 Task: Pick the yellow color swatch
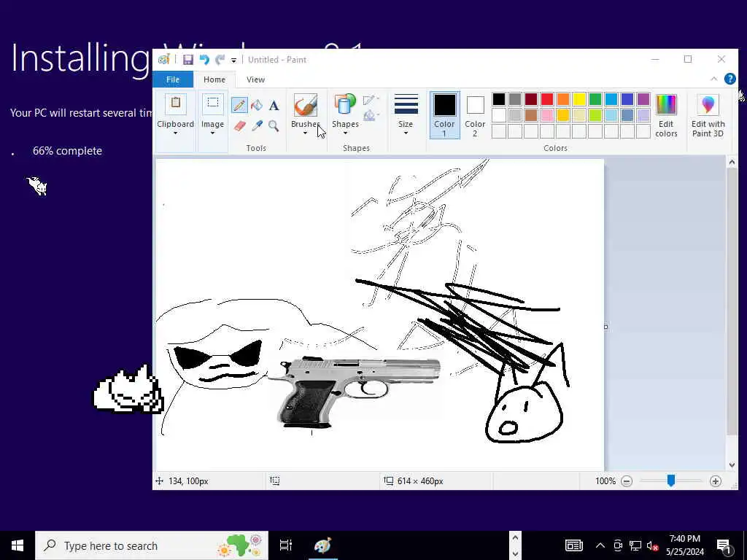click(x=578, y=99)
